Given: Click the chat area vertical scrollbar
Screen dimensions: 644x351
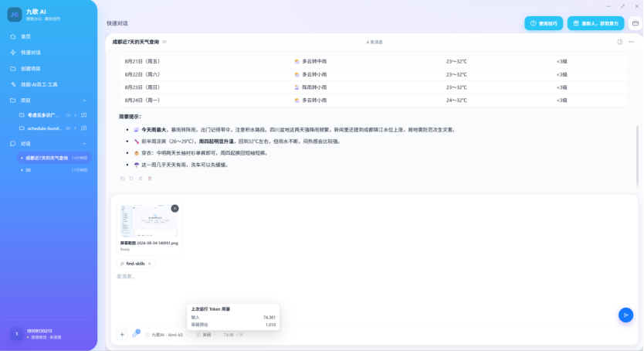Looking at the screenshot, I should click(x=637, y=156).
